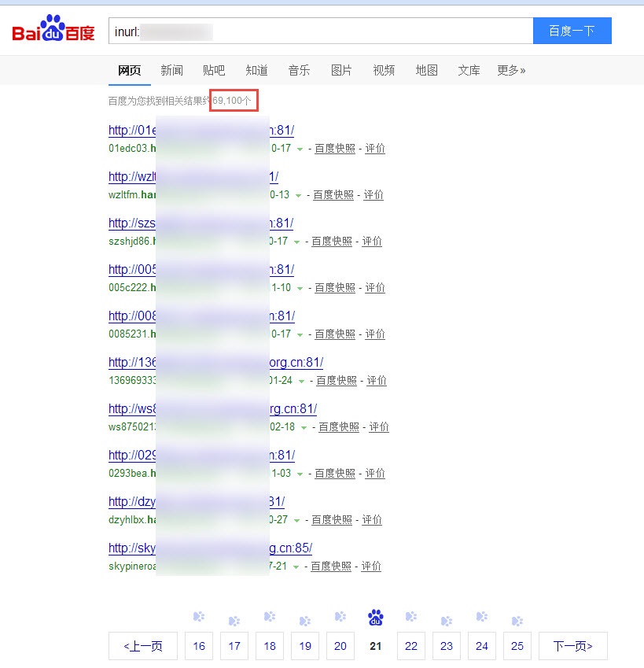Click the paw icon above page 16

[199, 616]
